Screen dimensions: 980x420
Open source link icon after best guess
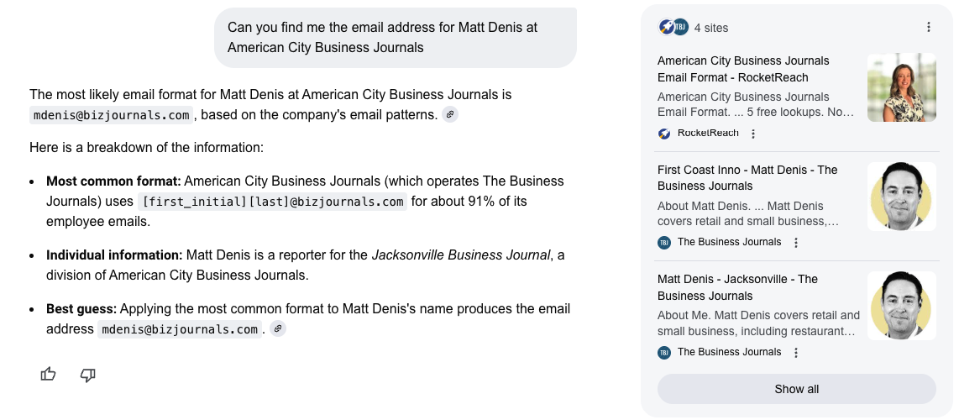(278, 329)
